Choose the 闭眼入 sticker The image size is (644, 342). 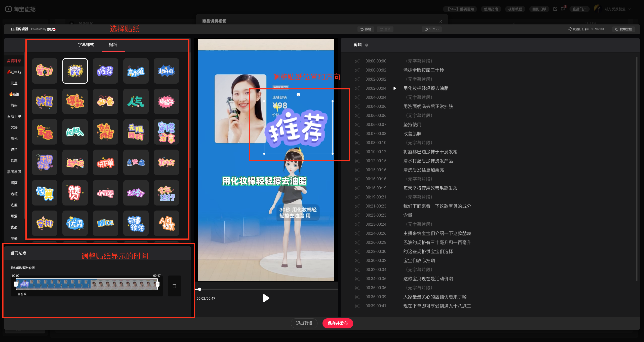(x=75, y=132)
